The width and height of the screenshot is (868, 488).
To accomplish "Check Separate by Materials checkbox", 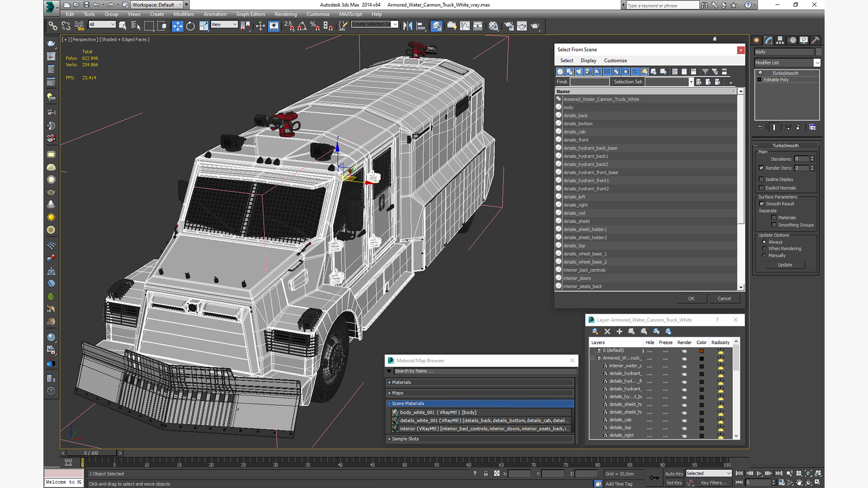I will tap(774, 218).
